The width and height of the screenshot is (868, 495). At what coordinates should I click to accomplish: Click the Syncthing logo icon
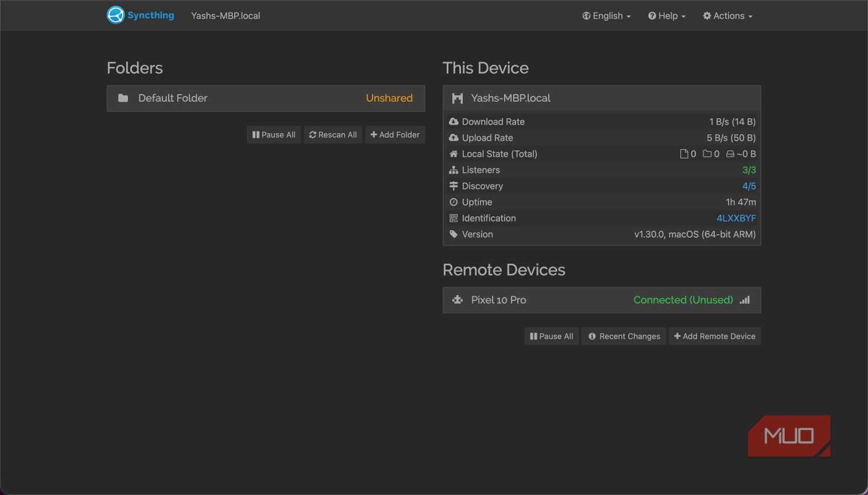tap(116, 15)
